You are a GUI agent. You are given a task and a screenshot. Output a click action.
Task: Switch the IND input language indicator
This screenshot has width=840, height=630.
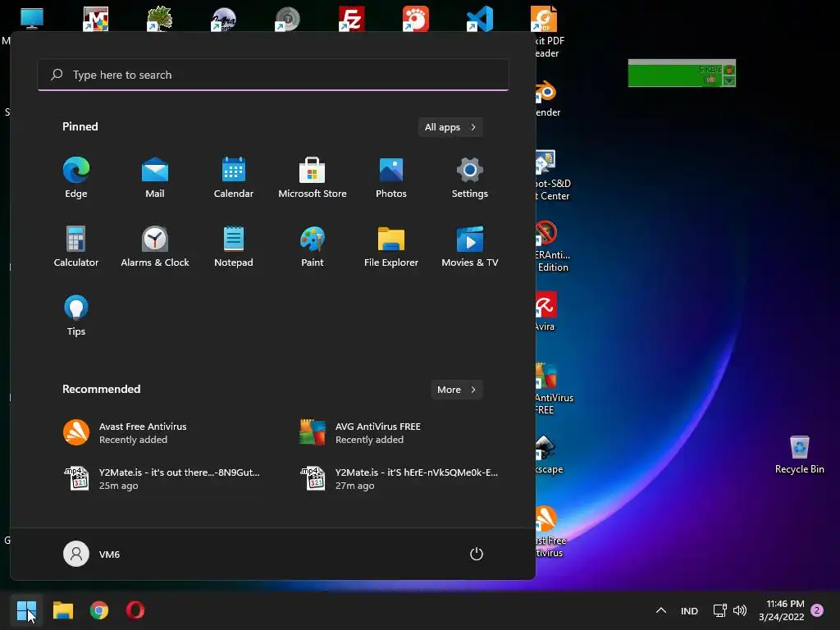point(689,610)
